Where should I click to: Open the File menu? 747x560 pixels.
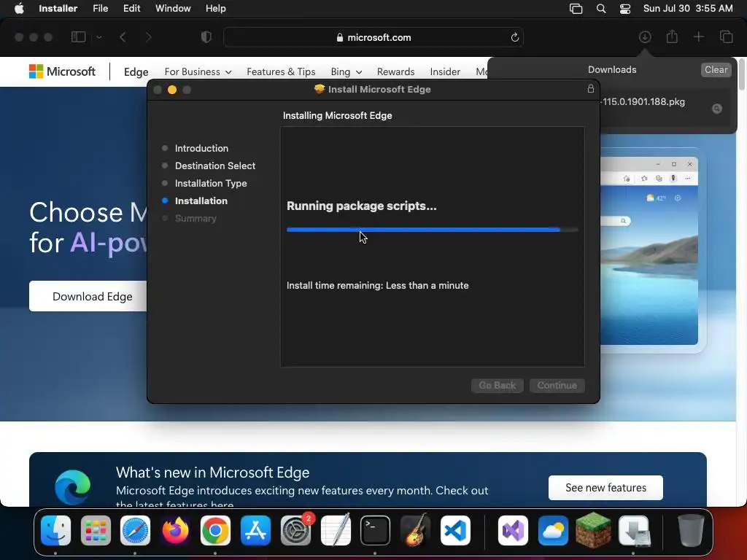101,9
